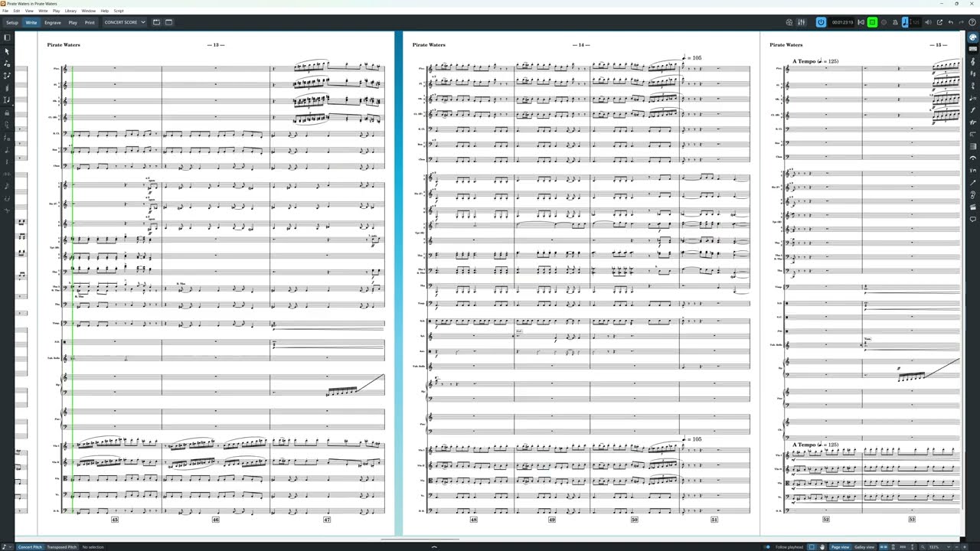Toggle the metronome click
Image resolution: width=980 pixels, height=551 pixels.
point(895,22)
